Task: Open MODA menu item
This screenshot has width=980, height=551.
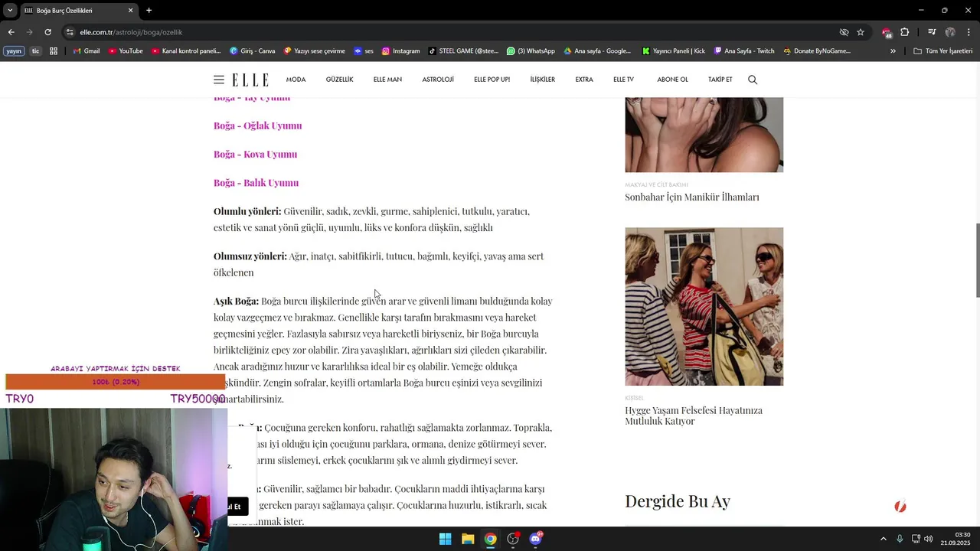Action: (x=296, y=80)
